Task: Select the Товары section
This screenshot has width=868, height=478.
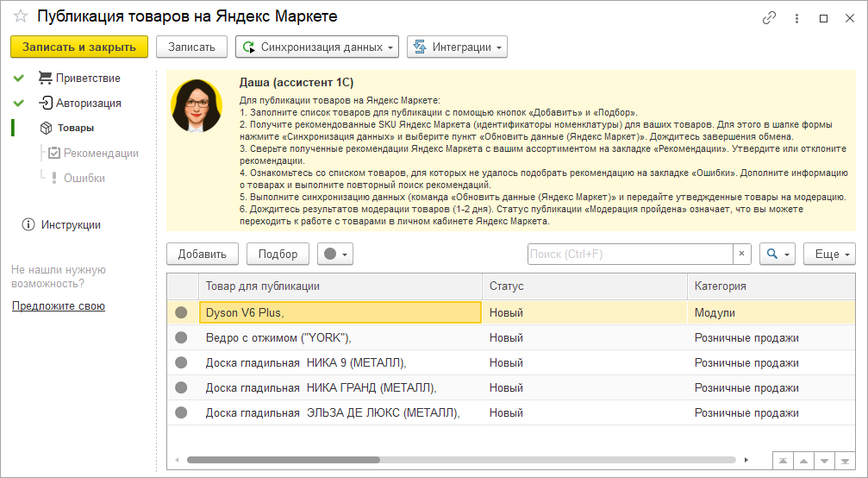Action: (76, 128)
